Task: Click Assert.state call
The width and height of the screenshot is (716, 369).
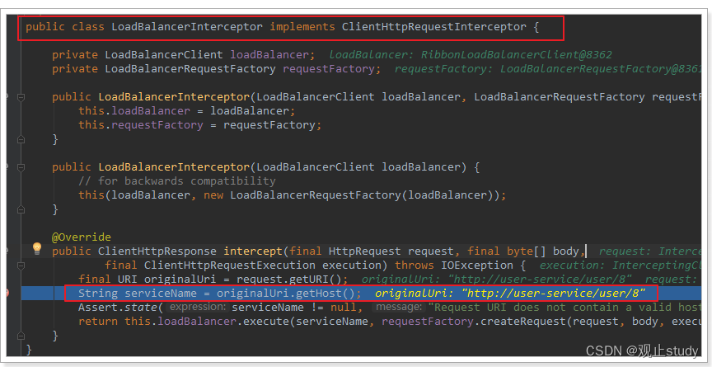Action: (117, 307)
